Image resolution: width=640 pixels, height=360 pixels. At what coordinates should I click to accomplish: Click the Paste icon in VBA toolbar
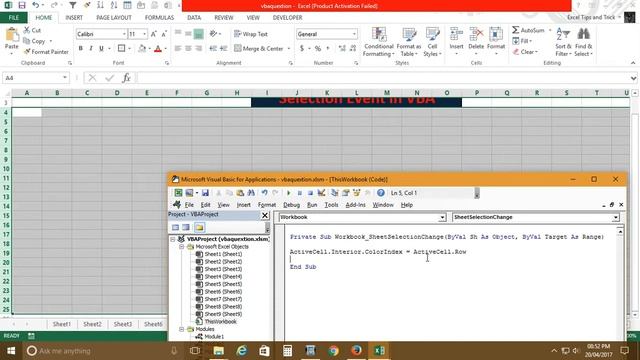pos(240,193)
